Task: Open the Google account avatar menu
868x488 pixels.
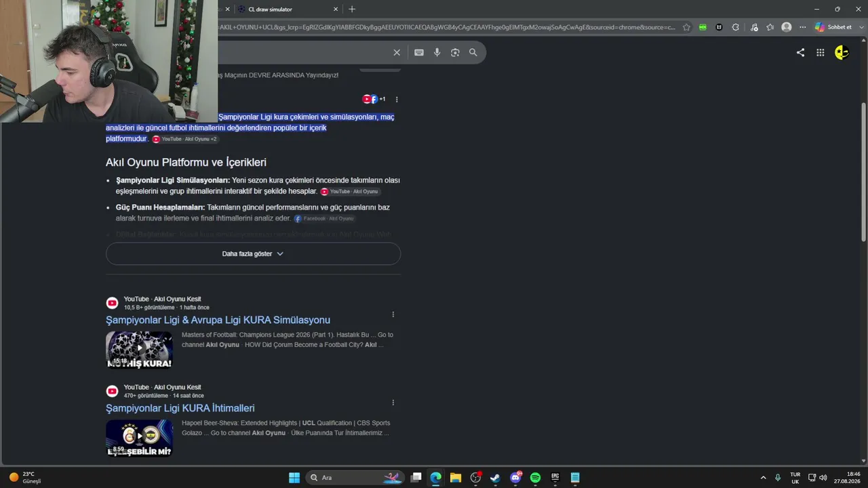Action: click(x=842, y=52)
